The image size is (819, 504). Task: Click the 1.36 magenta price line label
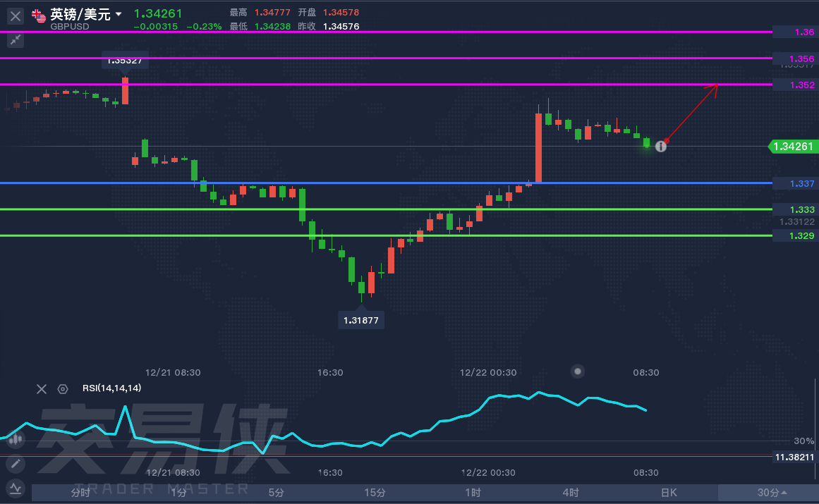796,32
